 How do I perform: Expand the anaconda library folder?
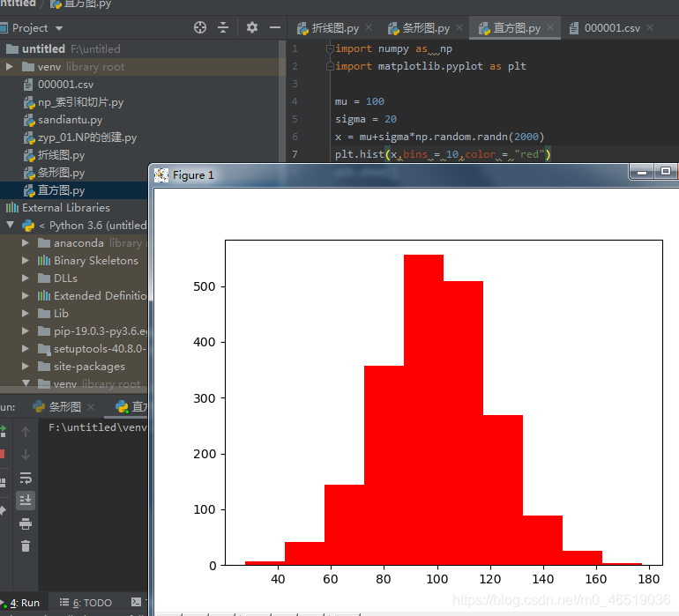25,243
